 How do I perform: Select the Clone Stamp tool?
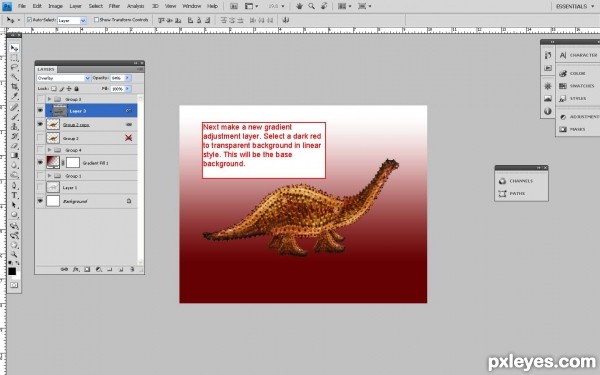[14, 126]
